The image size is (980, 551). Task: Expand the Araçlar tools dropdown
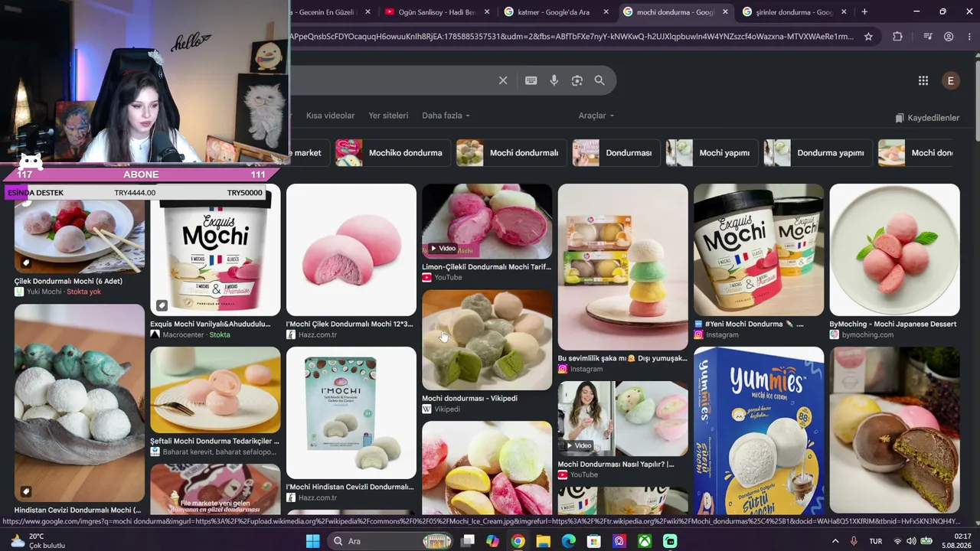click(596, 116)
